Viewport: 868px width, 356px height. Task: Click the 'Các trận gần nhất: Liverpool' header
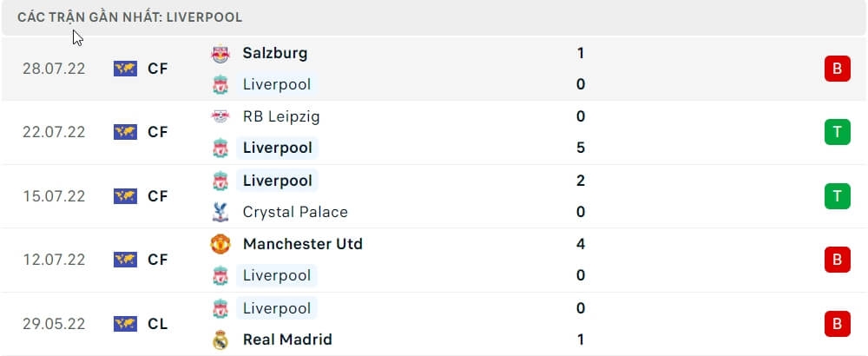[x=130, y=16]
